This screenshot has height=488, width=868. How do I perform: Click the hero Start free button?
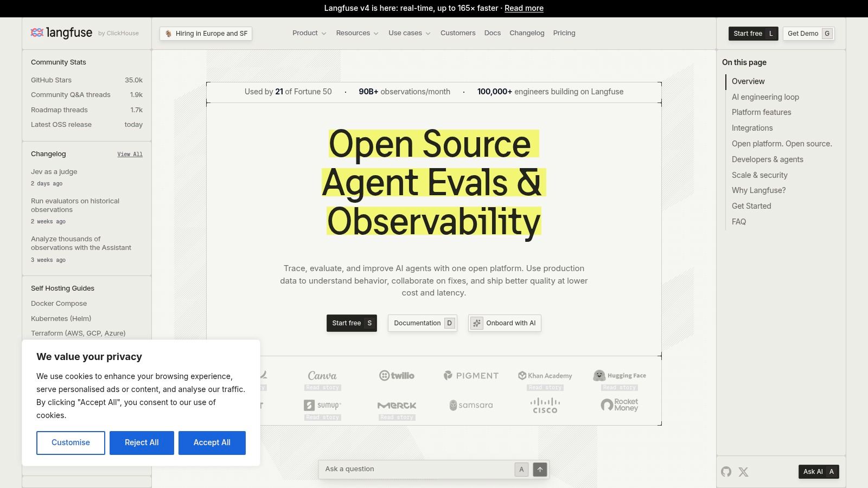pyautogui.click(x=352, y=323)
